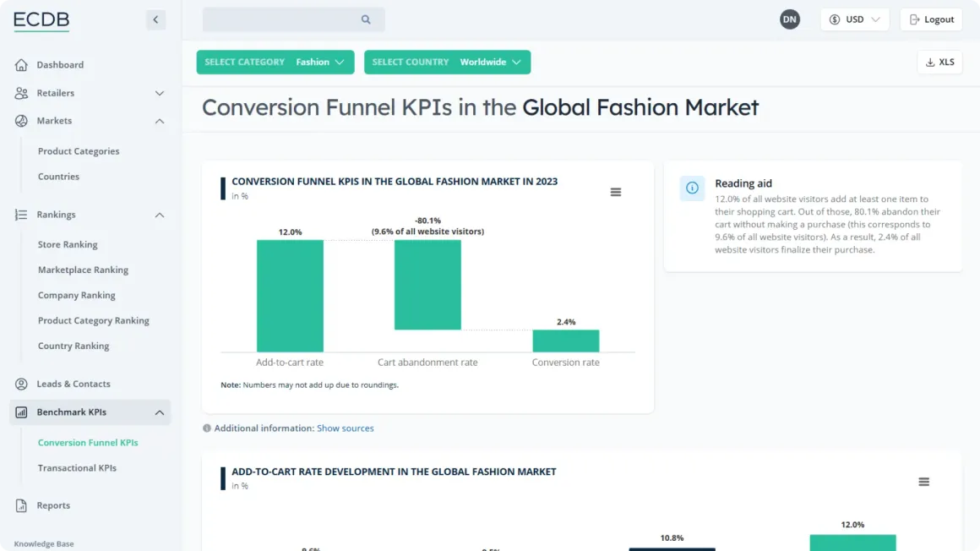Click the Markets globe icon

pos(21,121)
